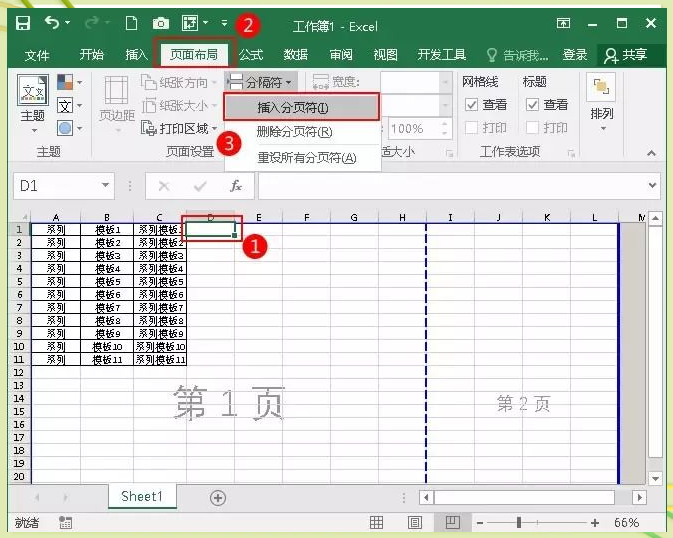Click the Camera screenshot icon
The height and width of the screenshot is (538, 673).
[161, 23]
